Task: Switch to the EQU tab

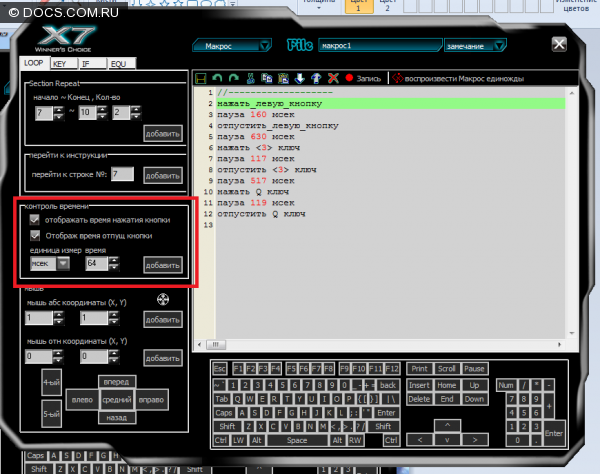Action: coord(122,64)
